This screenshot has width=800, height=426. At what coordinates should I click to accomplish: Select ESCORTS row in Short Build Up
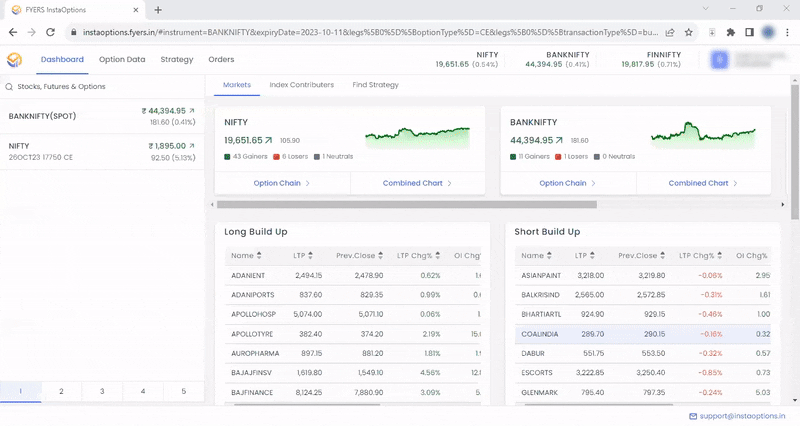point(643,373)
